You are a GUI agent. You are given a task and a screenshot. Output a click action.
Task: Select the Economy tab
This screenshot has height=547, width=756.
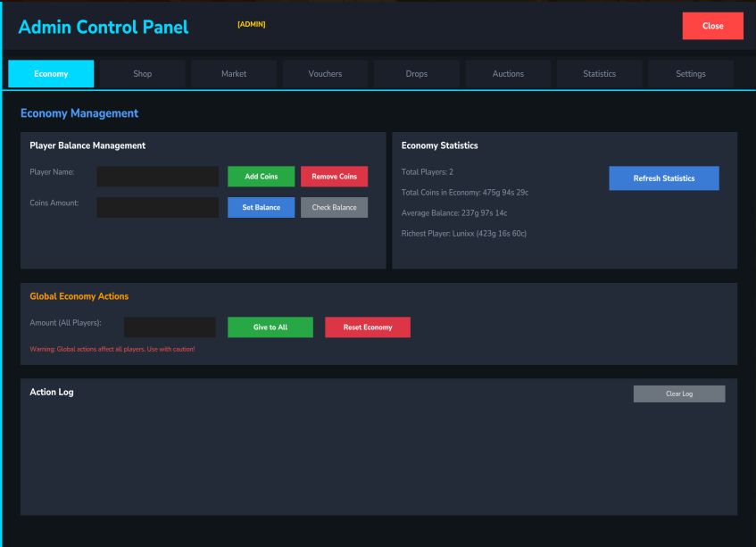[x=51, y=74]
